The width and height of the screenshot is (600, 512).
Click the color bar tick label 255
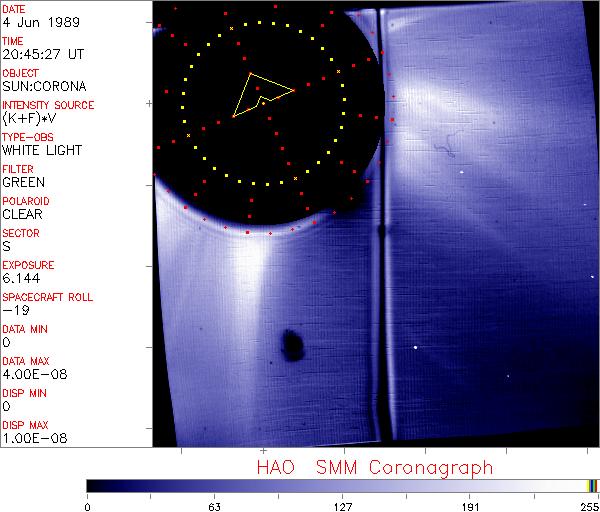[x=587, y=506]
